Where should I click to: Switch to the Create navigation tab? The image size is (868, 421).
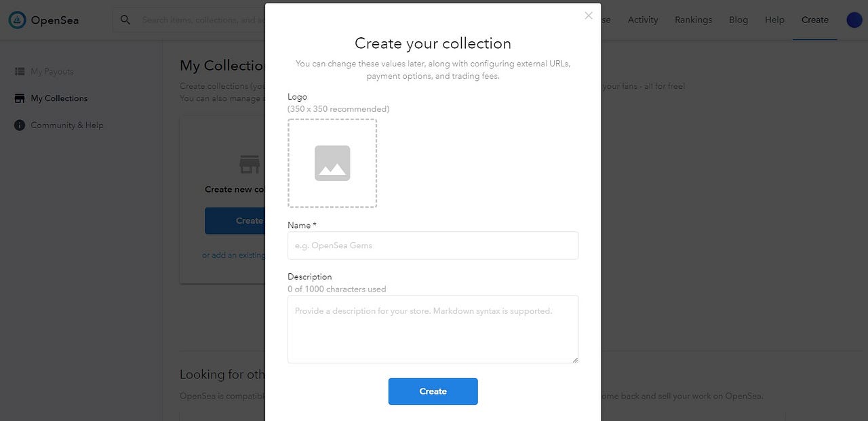pyautogui.click(x=814, y=20)
